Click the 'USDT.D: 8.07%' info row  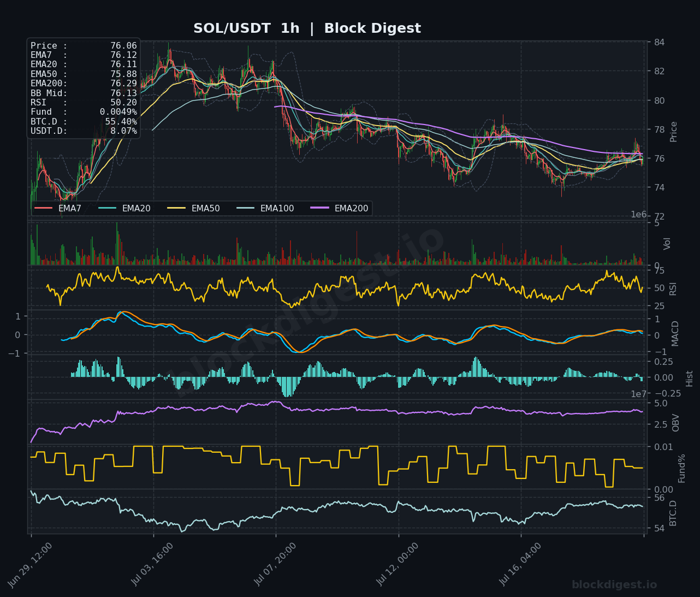84,131
